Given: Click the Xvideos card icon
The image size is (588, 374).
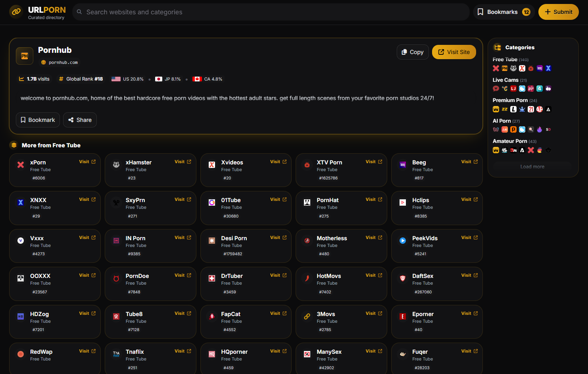Looking at the screenshot, I should [x=212, y=165].
